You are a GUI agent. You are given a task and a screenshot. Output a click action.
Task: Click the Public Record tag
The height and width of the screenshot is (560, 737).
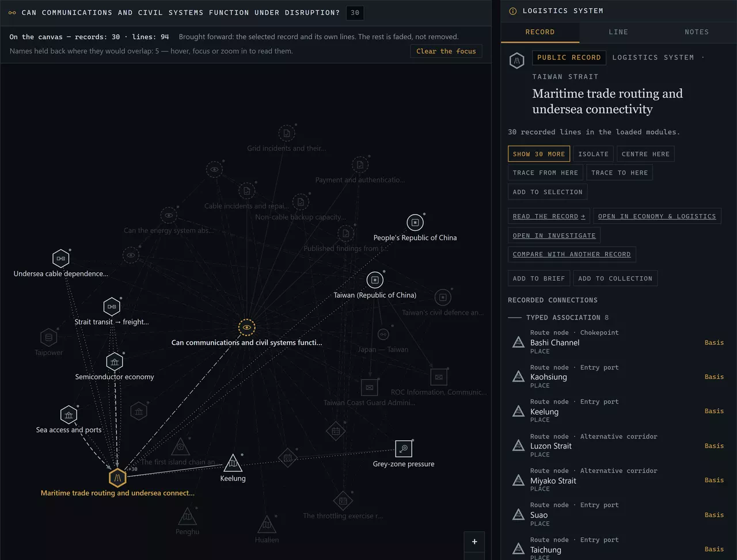[x=569, y=58]
